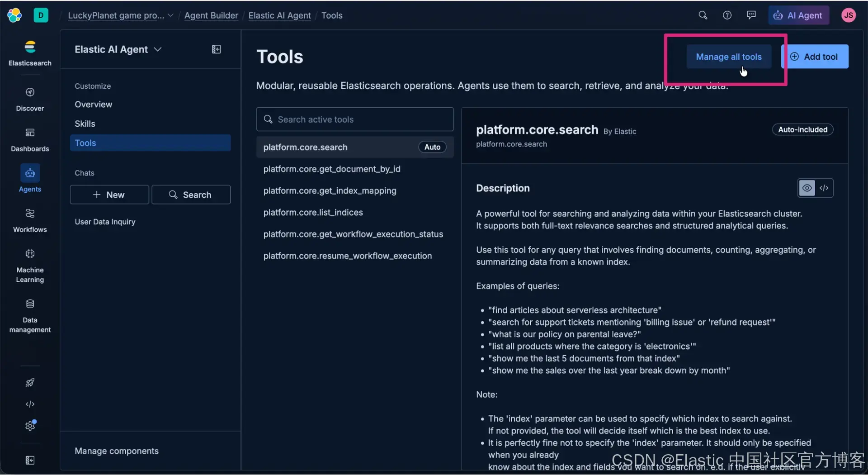868x475 pixels.
Task: Switch description to rendered preview view
Action: pos(807,188)
